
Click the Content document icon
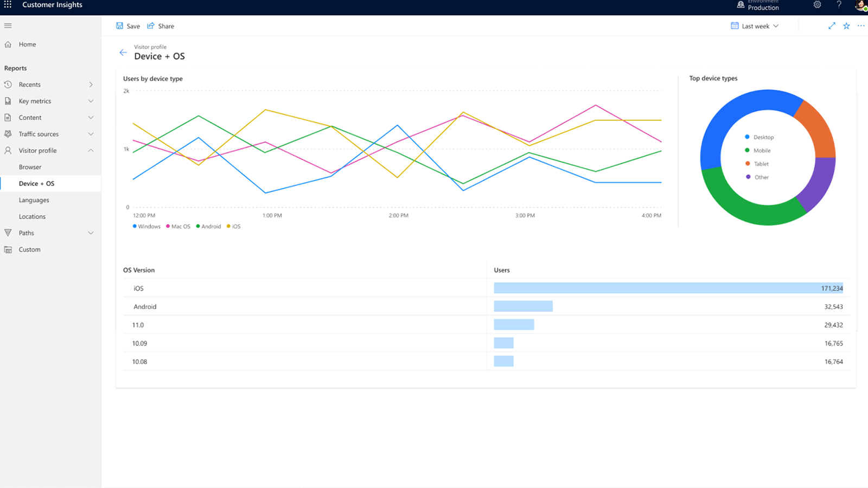pyautogui.click(x=8, y=118)
